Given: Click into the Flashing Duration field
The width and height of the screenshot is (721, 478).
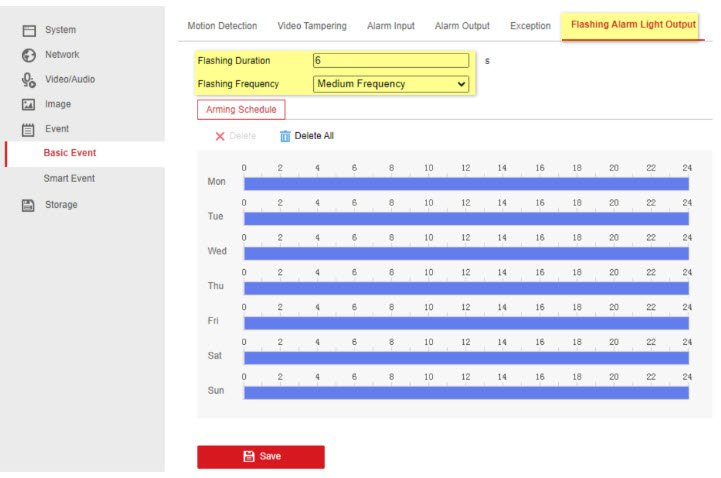Looking at the screenshot, I should (390, 61).
